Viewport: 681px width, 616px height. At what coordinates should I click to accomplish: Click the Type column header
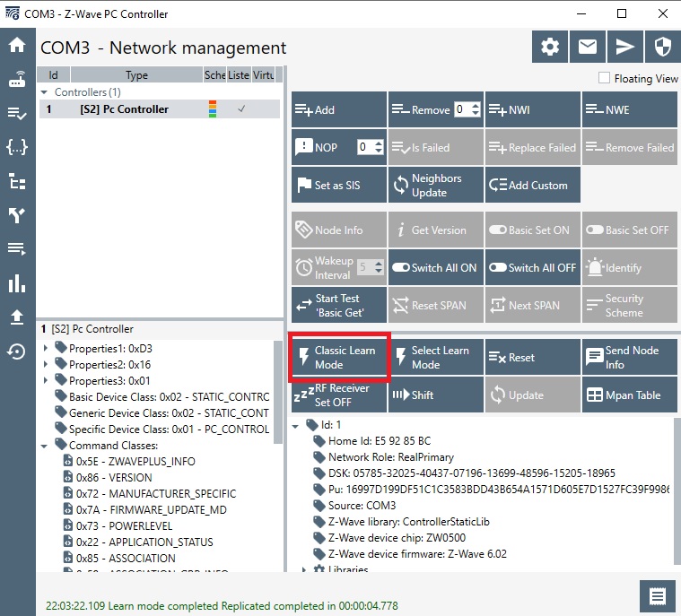136,74
